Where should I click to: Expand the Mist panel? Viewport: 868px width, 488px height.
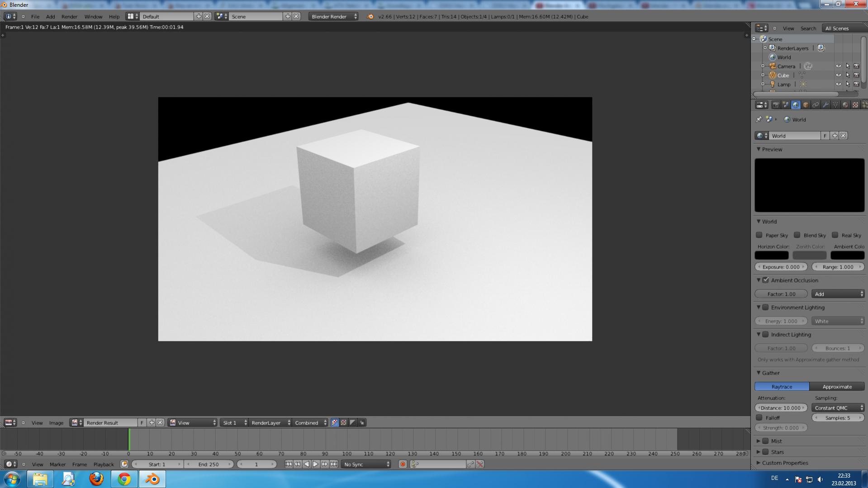(759, 441)
